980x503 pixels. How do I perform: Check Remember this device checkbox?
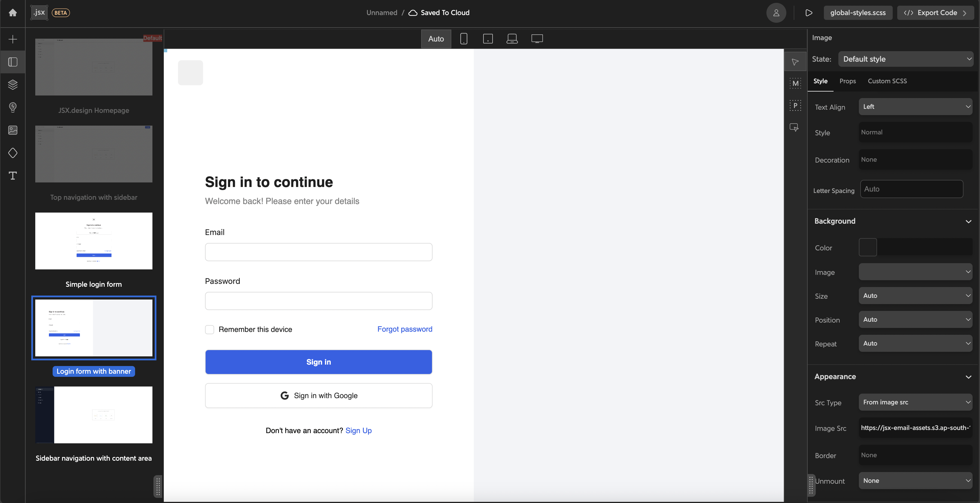click(210, 329)
